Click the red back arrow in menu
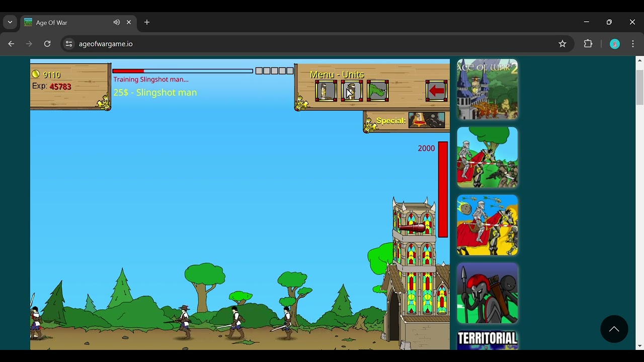Screen dimensions: 644x362 pyautogui.click(x=437, y=91)
